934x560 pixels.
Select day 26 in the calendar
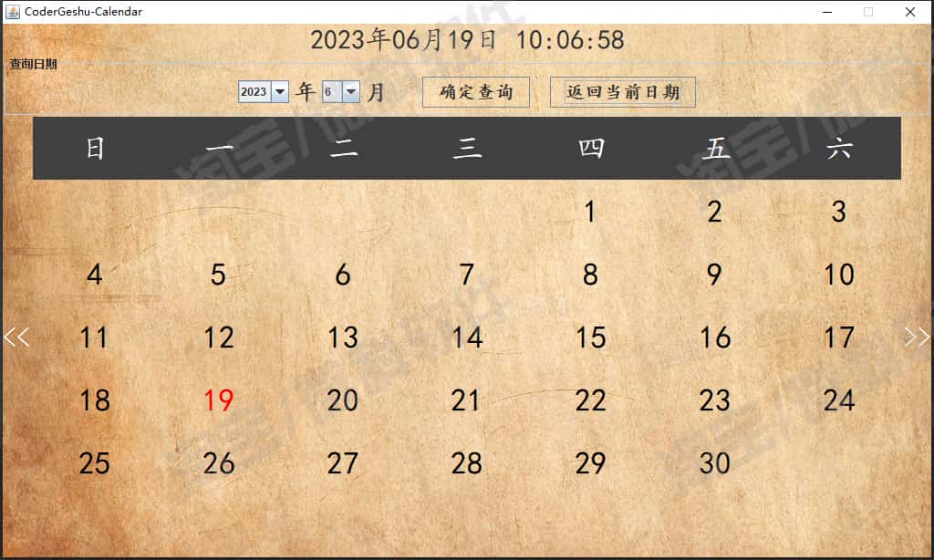(219, 463)
